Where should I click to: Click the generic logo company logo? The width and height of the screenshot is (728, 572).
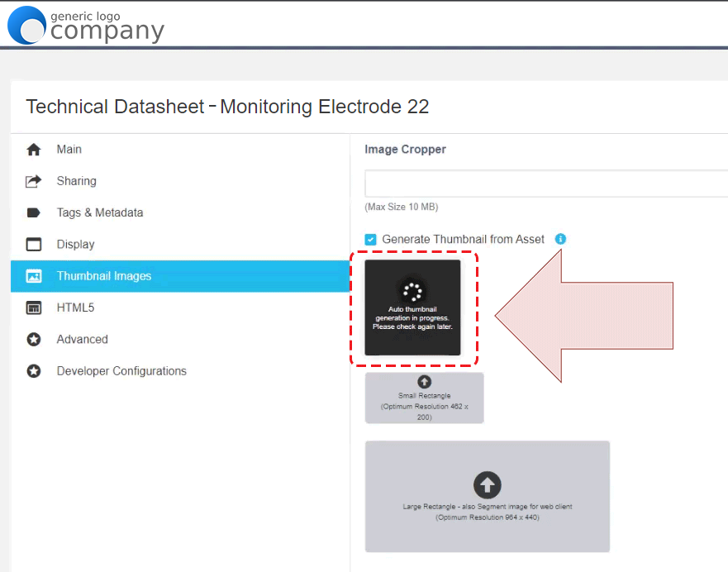(86, 25)
